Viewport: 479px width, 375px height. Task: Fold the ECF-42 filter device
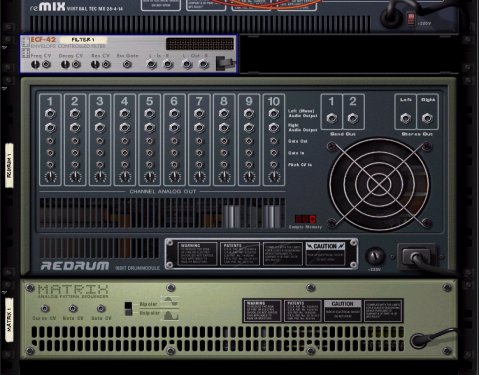click(x=5, y=48)
